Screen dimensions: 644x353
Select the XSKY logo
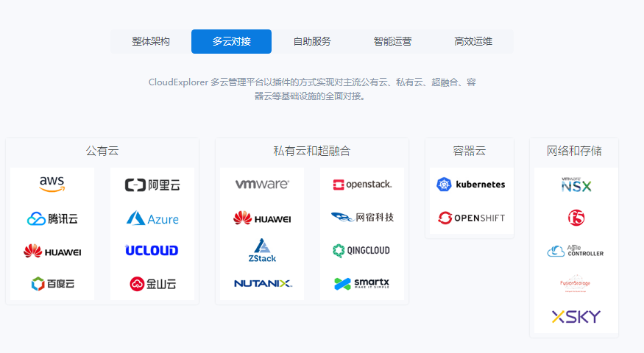(x=576, y=316)
